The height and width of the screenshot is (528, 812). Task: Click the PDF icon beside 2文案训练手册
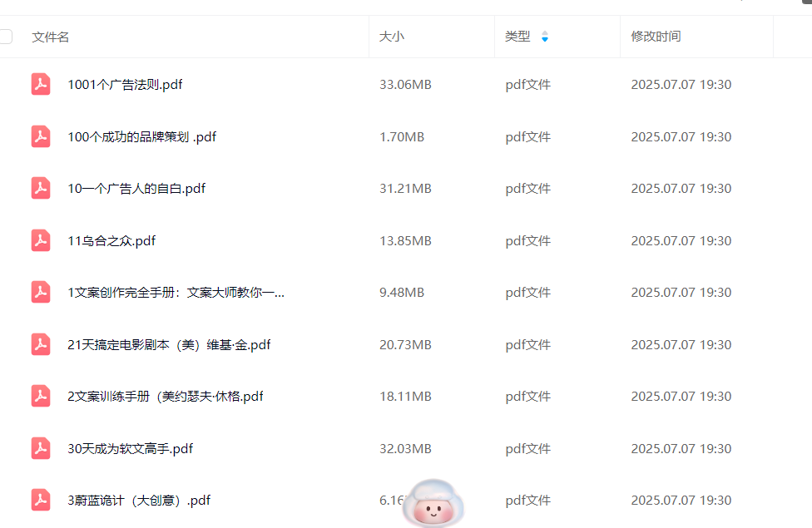click(41, 397)
